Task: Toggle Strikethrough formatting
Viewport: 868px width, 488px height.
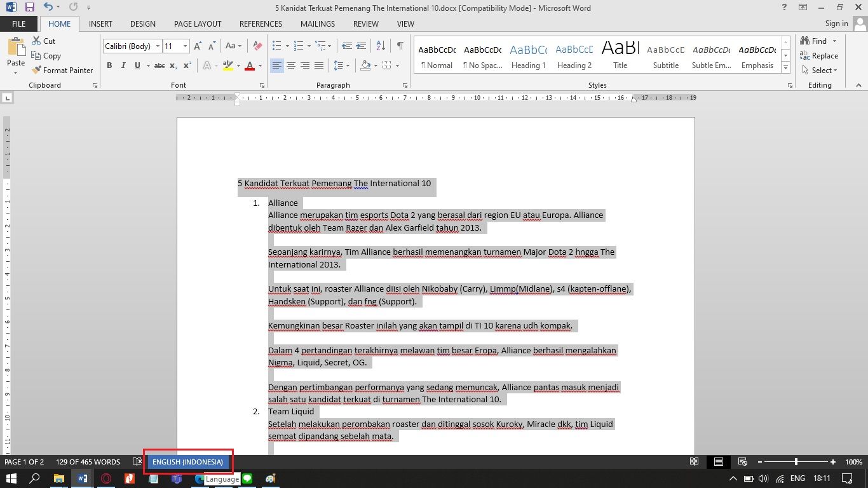Action: pyautogui.click(x=159, y=65)
